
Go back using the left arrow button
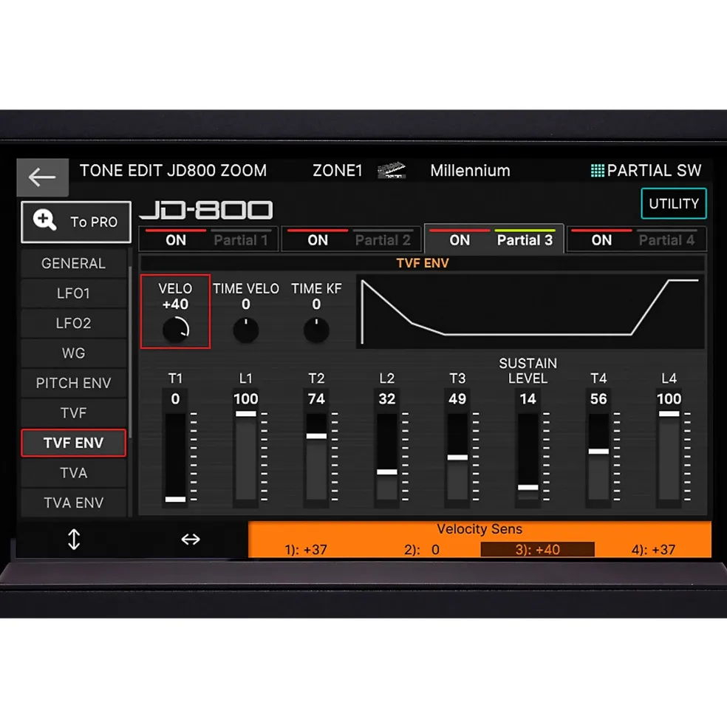(x=42, y=177)
